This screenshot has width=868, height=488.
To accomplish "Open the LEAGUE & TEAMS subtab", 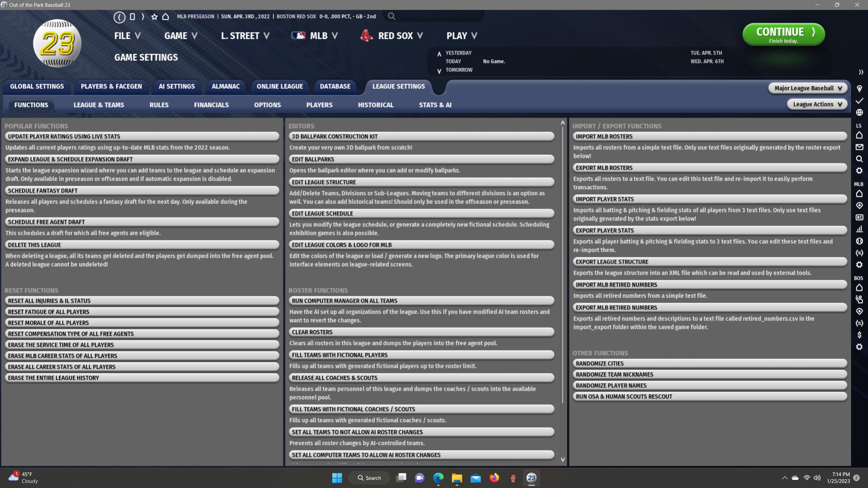I will (x=99, y=105).
